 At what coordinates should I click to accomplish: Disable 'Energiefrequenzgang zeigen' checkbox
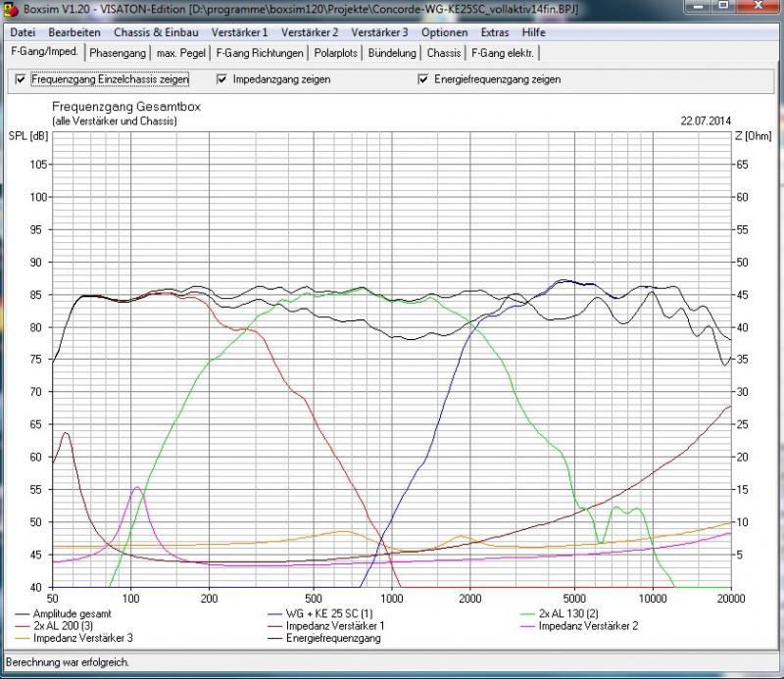pyautogui.click(x=423, y=79)
